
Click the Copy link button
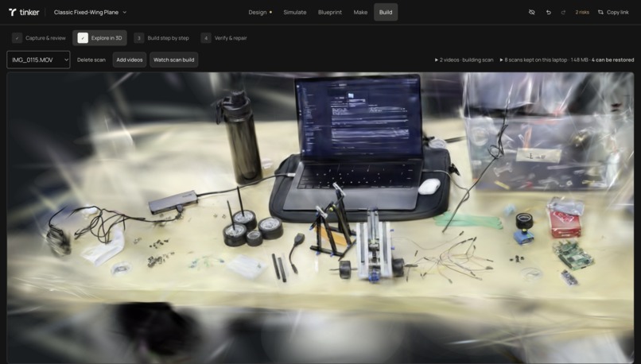point(613,12)
